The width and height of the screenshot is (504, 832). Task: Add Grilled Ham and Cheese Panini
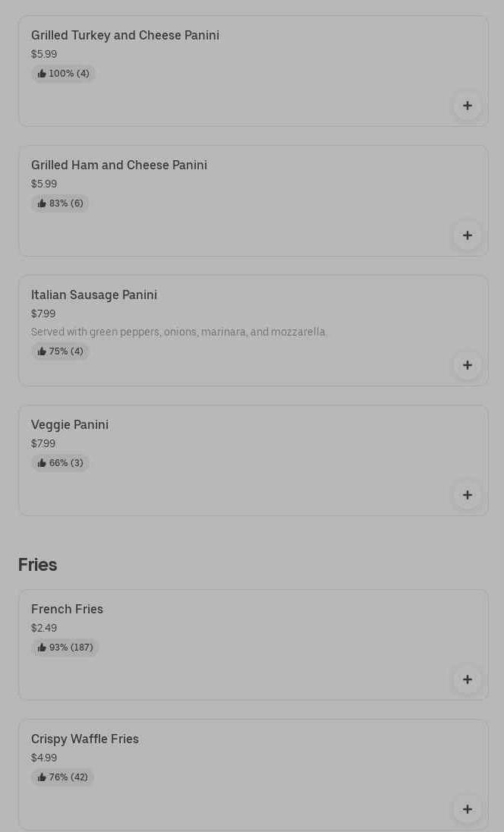tap(467, 235)
